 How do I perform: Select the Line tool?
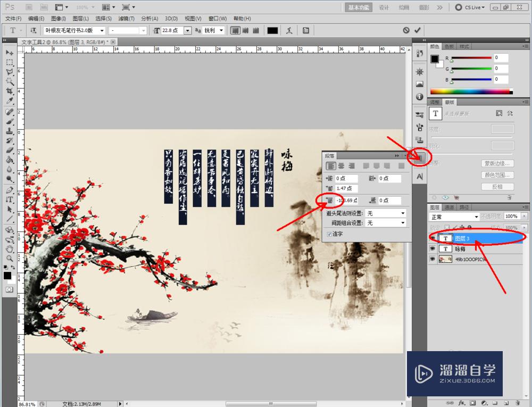10,219
